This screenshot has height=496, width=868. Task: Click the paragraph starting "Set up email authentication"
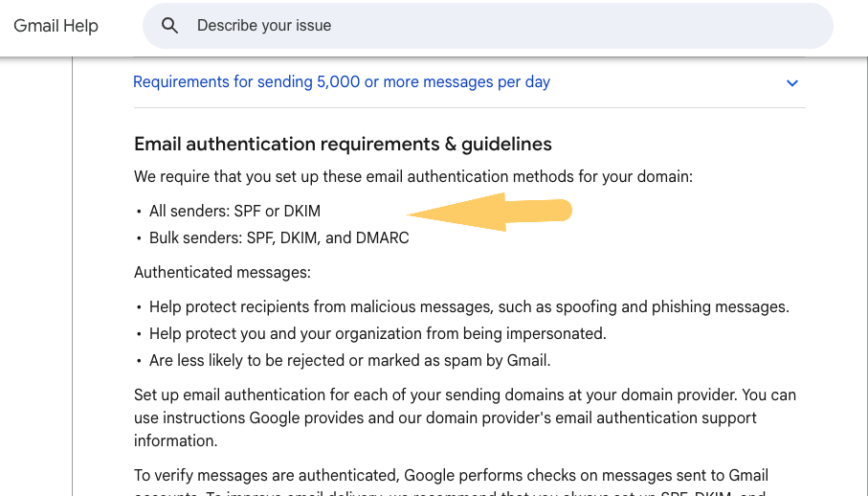[x=465, y=417]
